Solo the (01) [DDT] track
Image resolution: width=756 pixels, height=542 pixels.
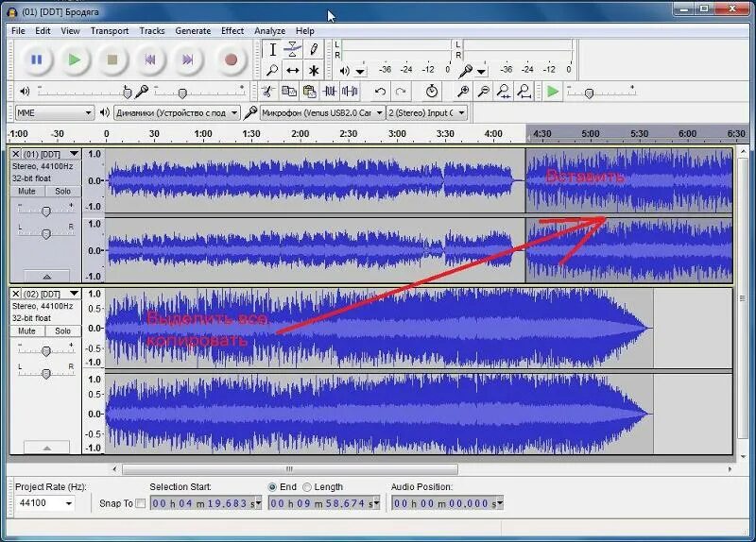pos(63,192)
